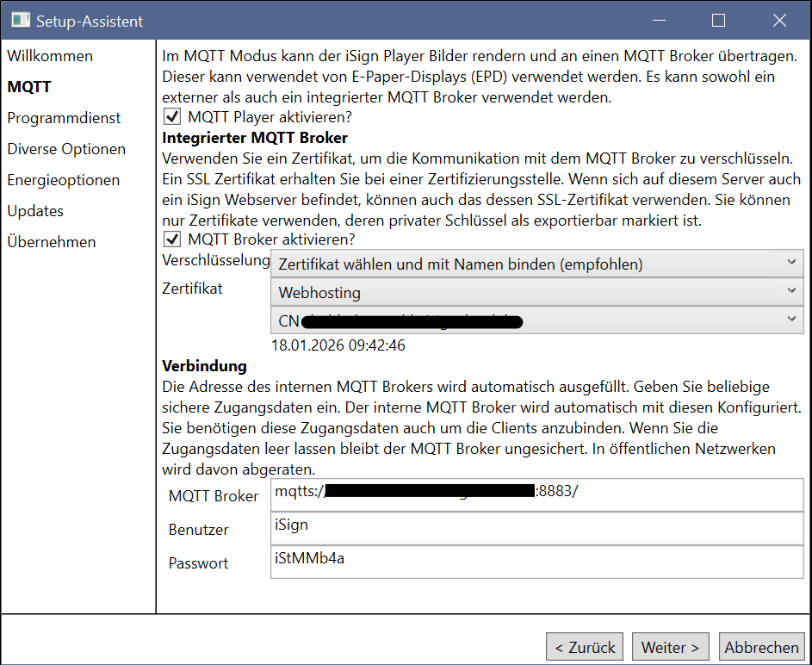The image size is (812, 665).
Task: Toggle the MQTT Player aktivieren checkbox
Action: [x=172, y=116]
